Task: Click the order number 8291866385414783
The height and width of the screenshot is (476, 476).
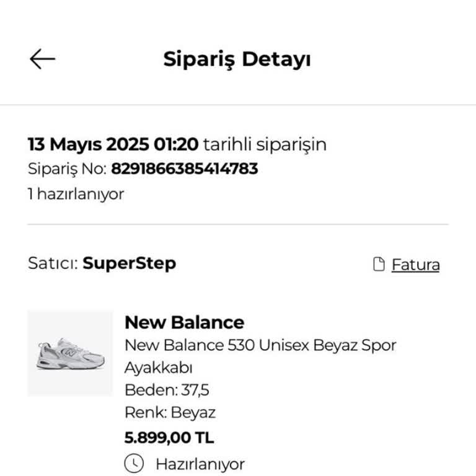Action: pos(185,169)
